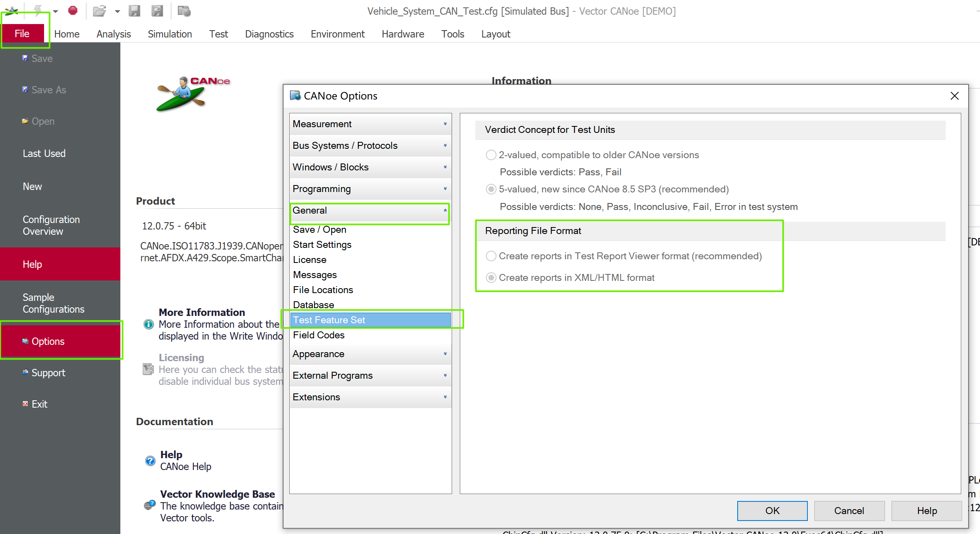The height and width of the screenshot is (534, 980).
Task: Click the open configuration folder icon
Action: (x=99, y=11)
